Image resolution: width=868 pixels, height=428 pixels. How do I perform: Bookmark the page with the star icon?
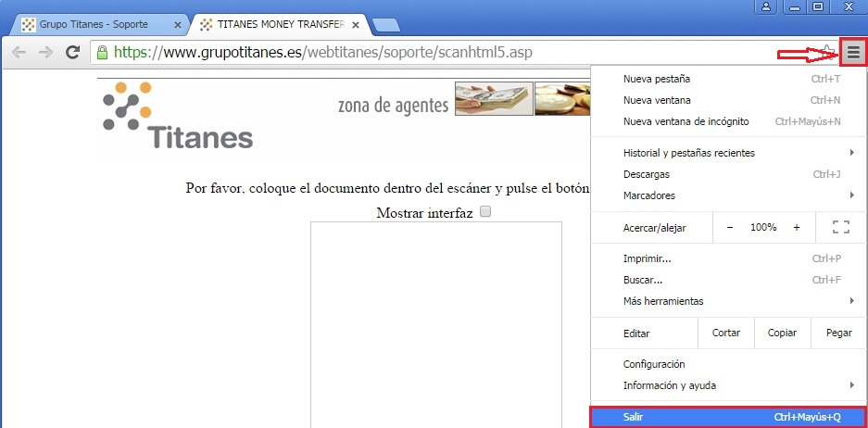point(828,51)
